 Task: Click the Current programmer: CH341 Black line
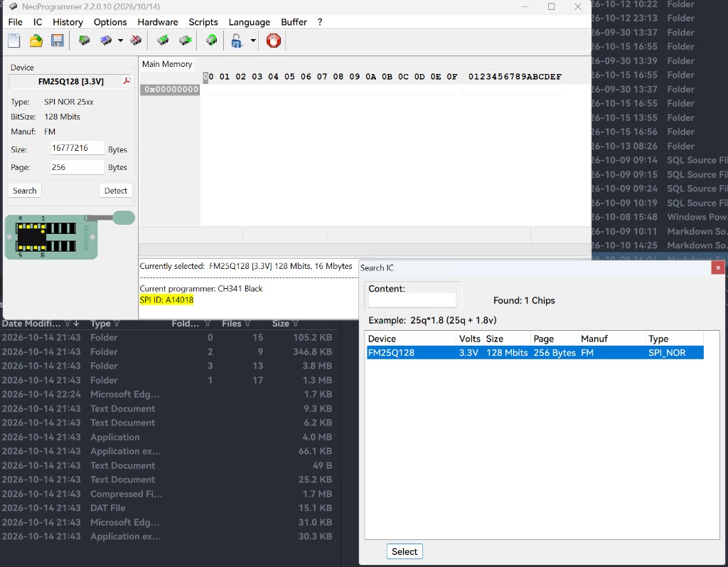point(201,288)
